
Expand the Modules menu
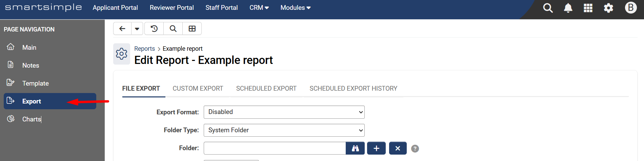click(x=296, y=7)
